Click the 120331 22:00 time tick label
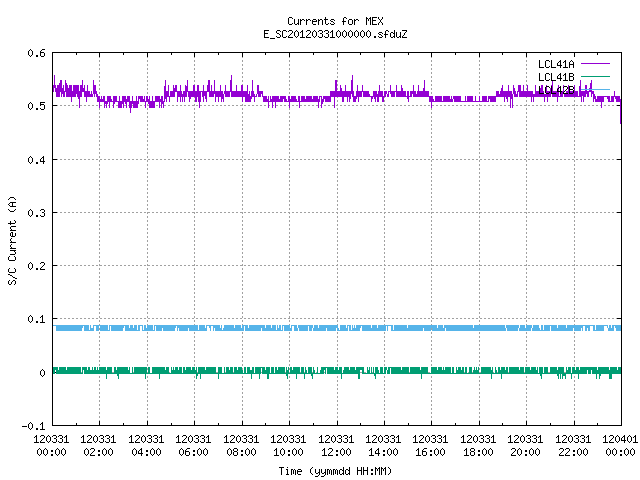The height and width of the screenshot is (480, 640). [573, 446]
